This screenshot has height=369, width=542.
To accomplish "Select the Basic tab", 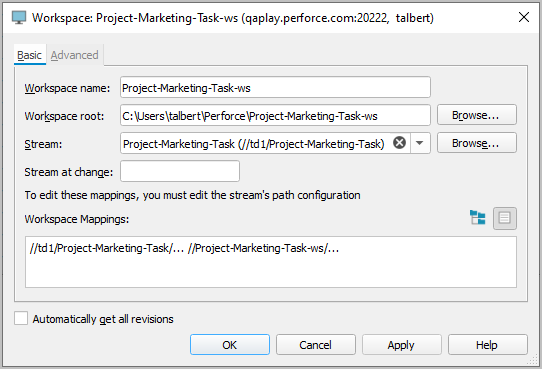I will click(30, 55).
